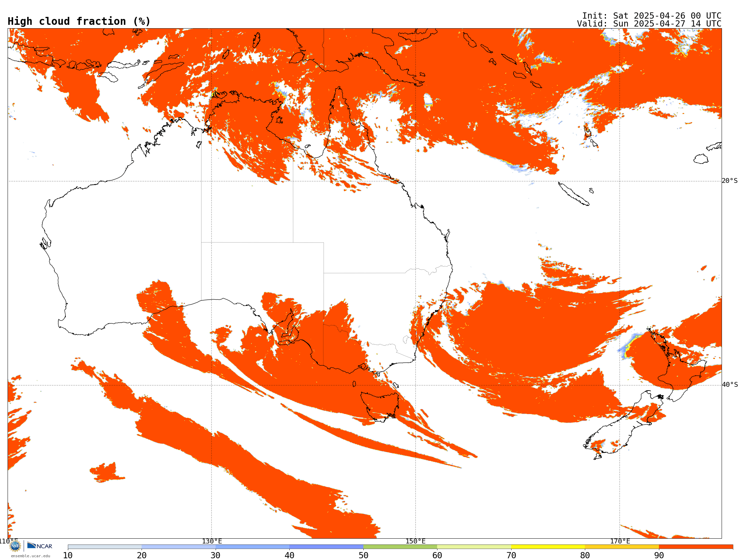Click the 'High cloud fraction (%)' title
The height and width of the screenshot is (560, 744).
tap(79, 21)
